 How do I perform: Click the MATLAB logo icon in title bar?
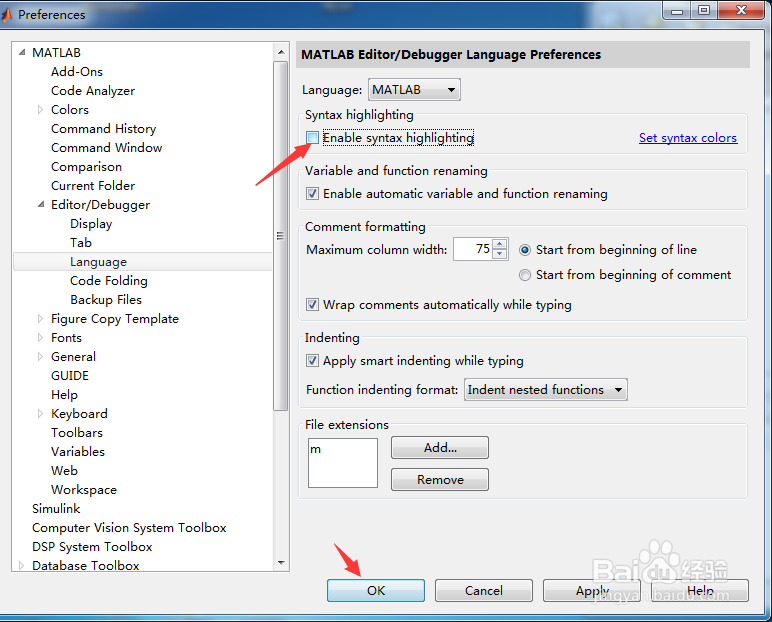(6, 15)
